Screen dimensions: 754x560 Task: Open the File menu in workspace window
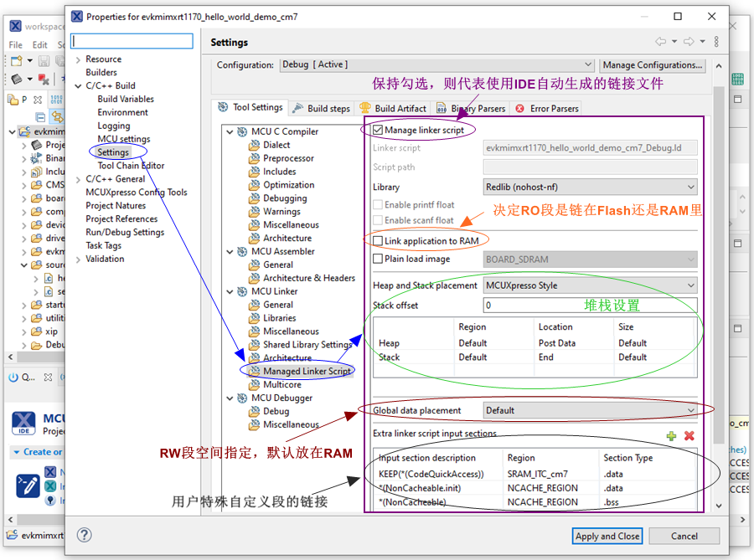(15, 44)
